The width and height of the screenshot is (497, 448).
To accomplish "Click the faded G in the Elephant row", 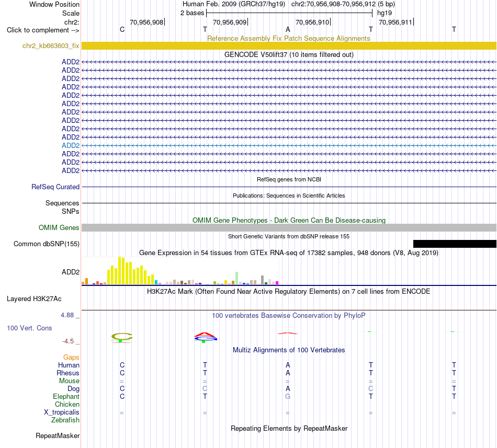I will coord(288,396).
